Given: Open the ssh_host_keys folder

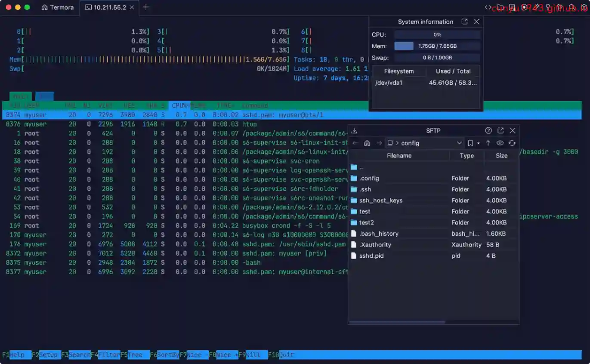Looking at the screenshot, I should point(380,201).
